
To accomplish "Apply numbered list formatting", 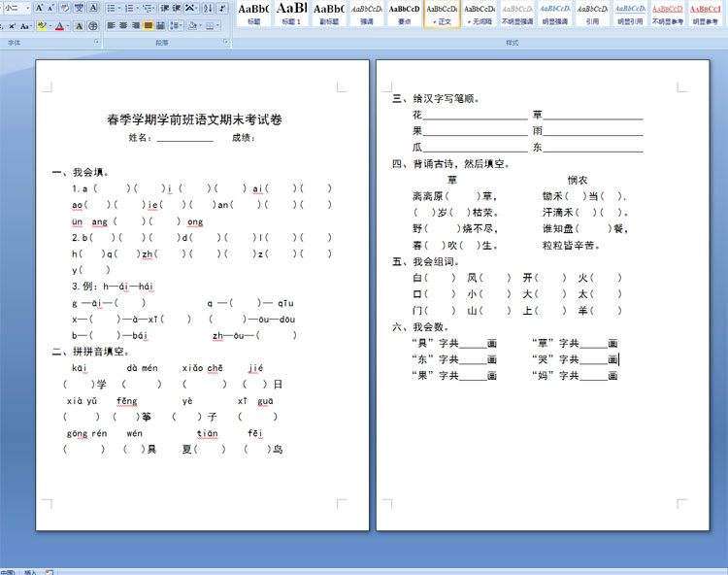I will point(129,8).
